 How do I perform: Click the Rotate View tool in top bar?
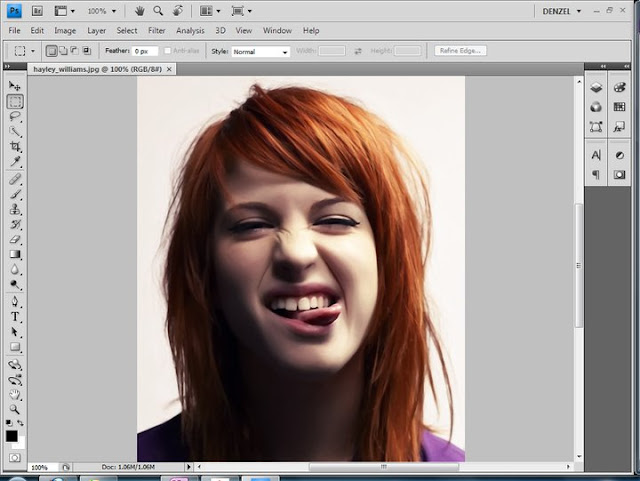click(x=178, y=11)
